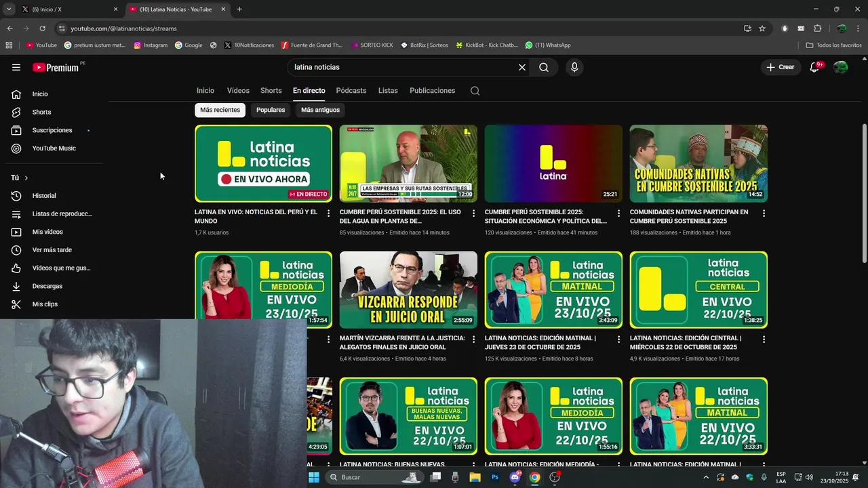Image resolution: width=868 pixels, height=488 pixels.
Task: Start voice search with microphone icon
Action: 574,67
